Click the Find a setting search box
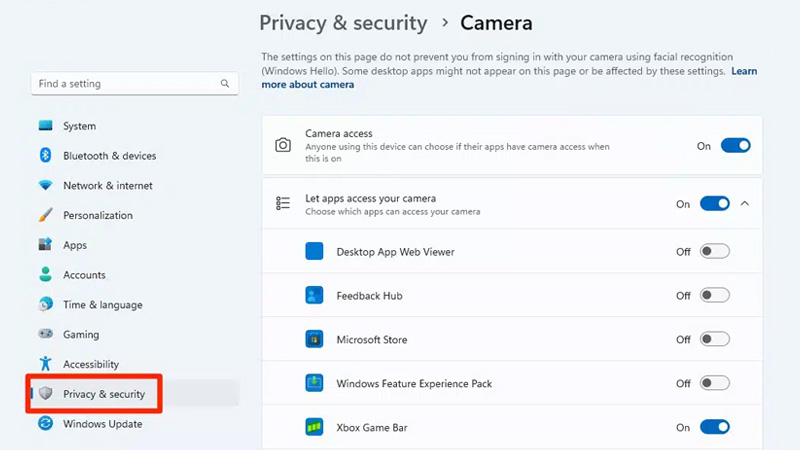 pyautogui.click(x=135, y=83)
